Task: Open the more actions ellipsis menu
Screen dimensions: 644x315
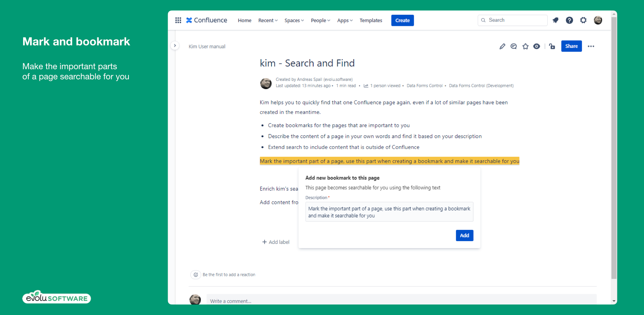Action: pyautogui.click(x=591, y=46)
